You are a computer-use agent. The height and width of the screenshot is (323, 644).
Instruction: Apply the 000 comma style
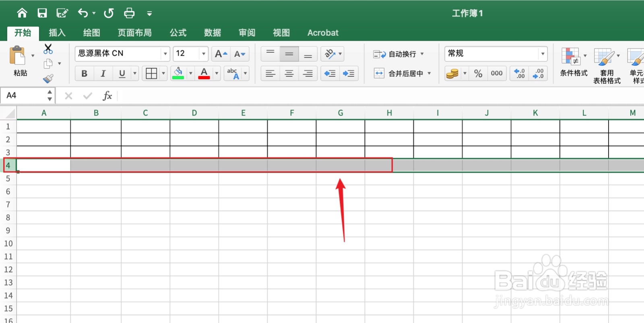[x=497, y=73]
